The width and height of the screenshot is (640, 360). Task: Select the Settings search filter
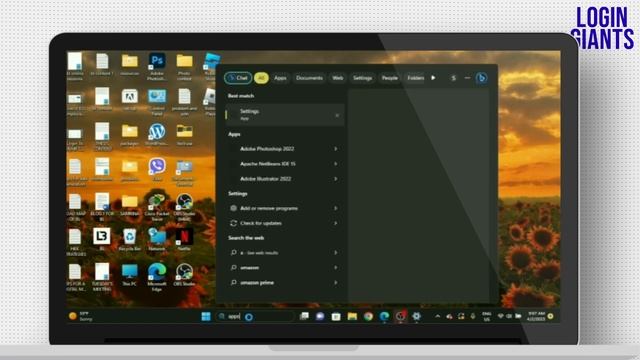click(x=362, y=78)
